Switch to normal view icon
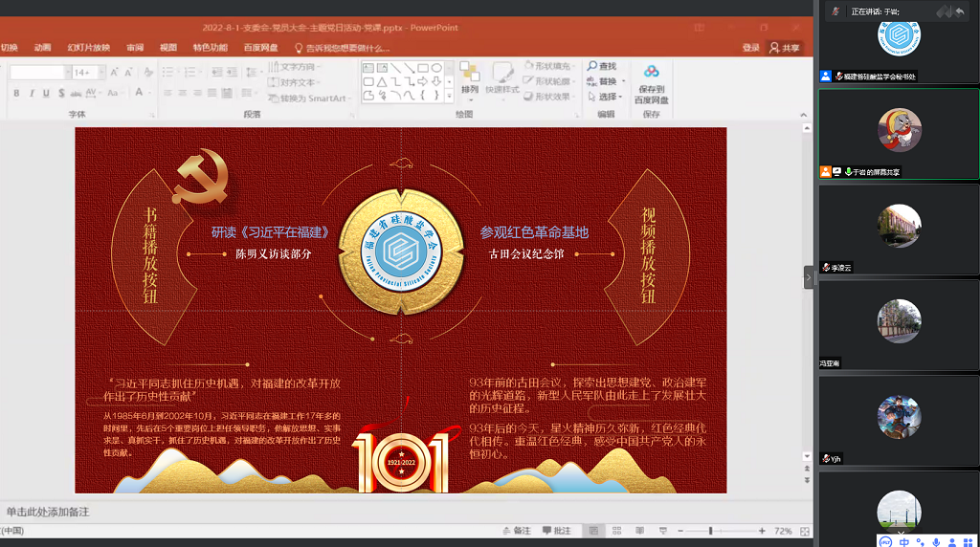The image size is (980, 547). pos(593,531)
